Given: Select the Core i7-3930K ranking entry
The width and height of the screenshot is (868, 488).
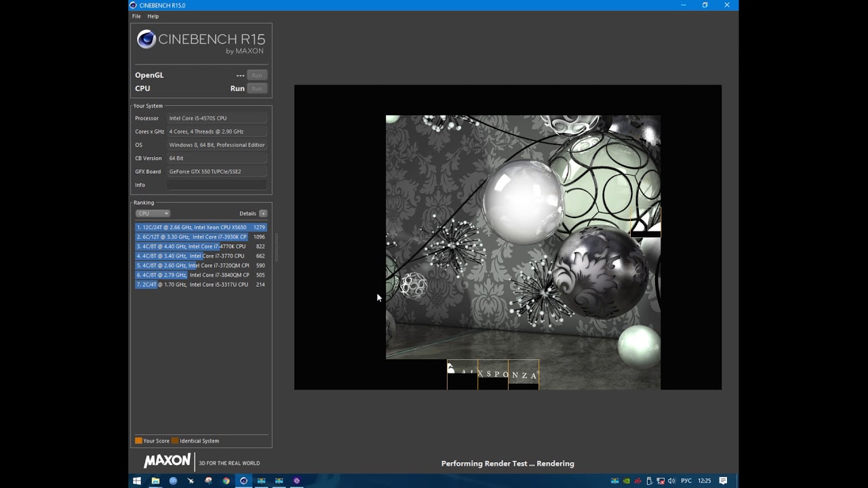Looking at the screenshot, I should pyautogui.click(x=201, y=237).
